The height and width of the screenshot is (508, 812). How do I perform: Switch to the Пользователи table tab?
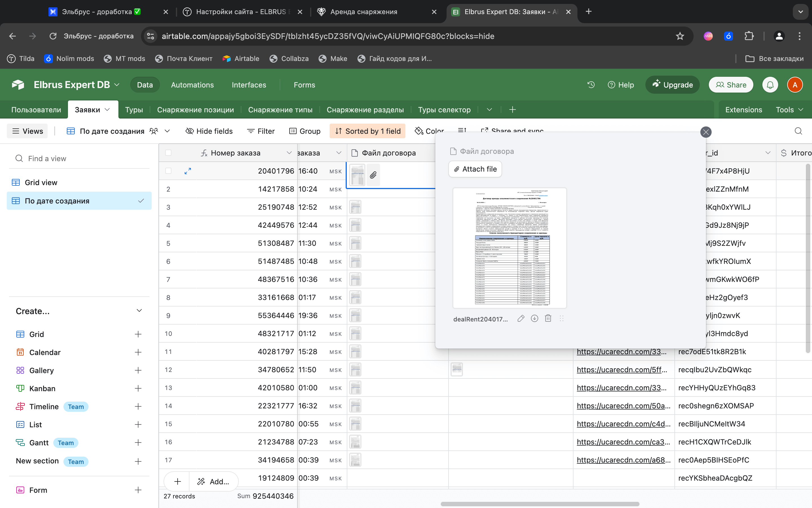(36, 110)
